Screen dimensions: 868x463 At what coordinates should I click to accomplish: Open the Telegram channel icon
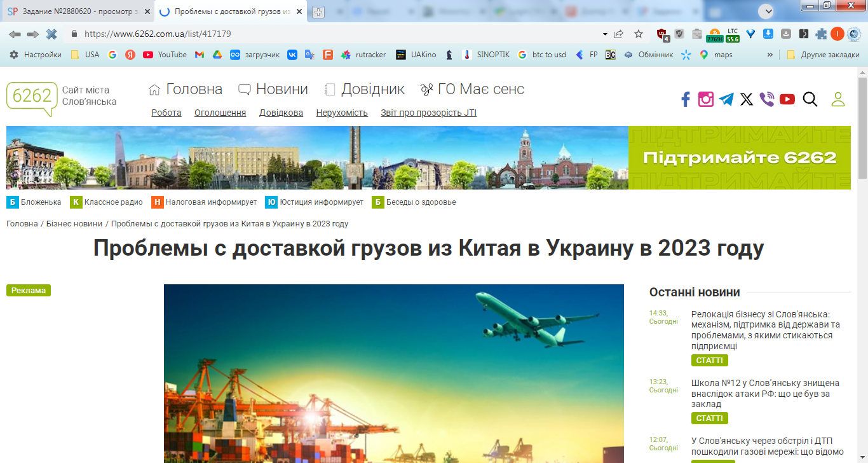[x=726, y=99]
